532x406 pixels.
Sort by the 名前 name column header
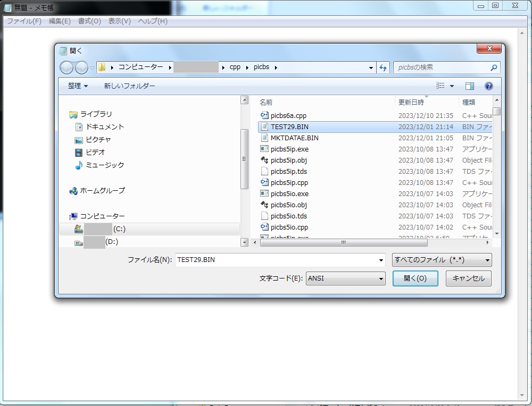point(266,103)
